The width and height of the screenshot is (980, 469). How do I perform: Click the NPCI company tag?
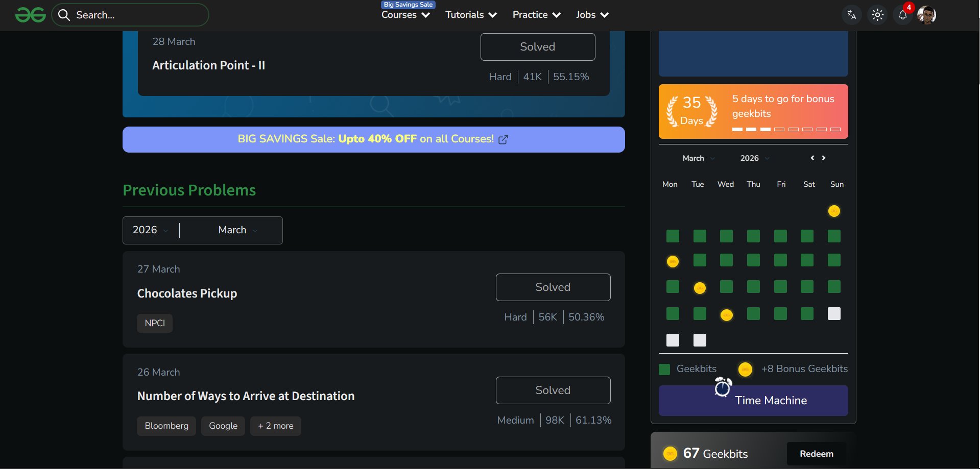(x=155, y=323)
